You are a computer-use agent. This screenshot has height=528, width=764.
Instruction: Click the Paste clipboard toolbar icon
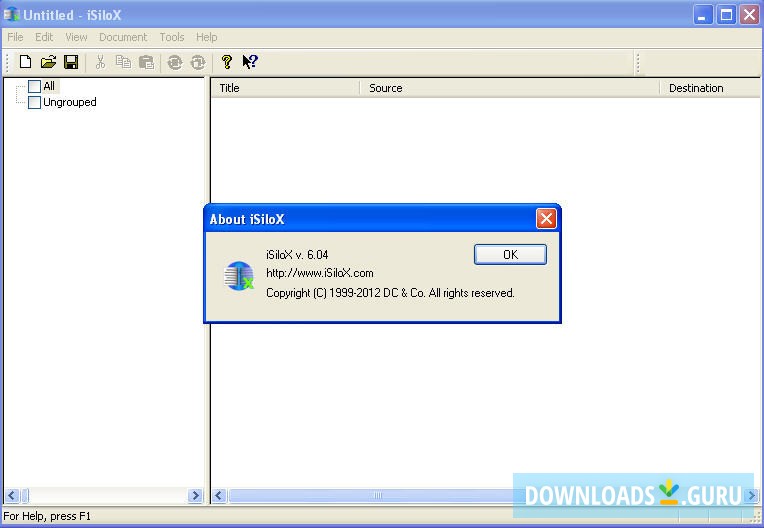(146, 62)
